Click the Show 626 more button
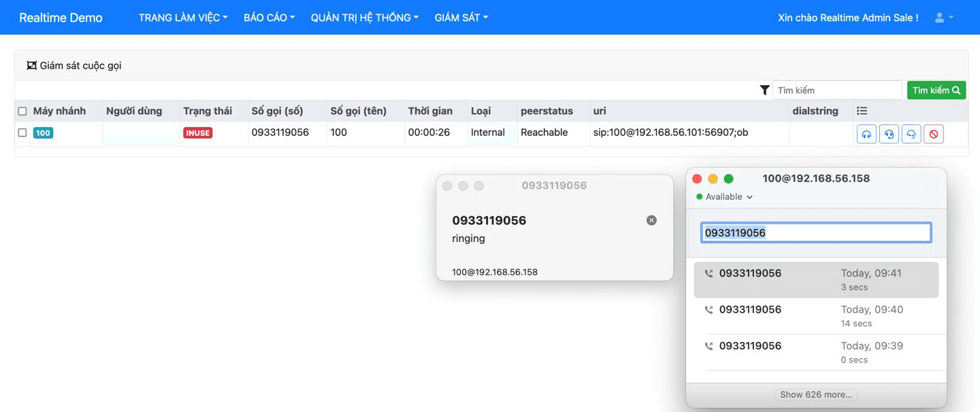 tap(816, 394)
